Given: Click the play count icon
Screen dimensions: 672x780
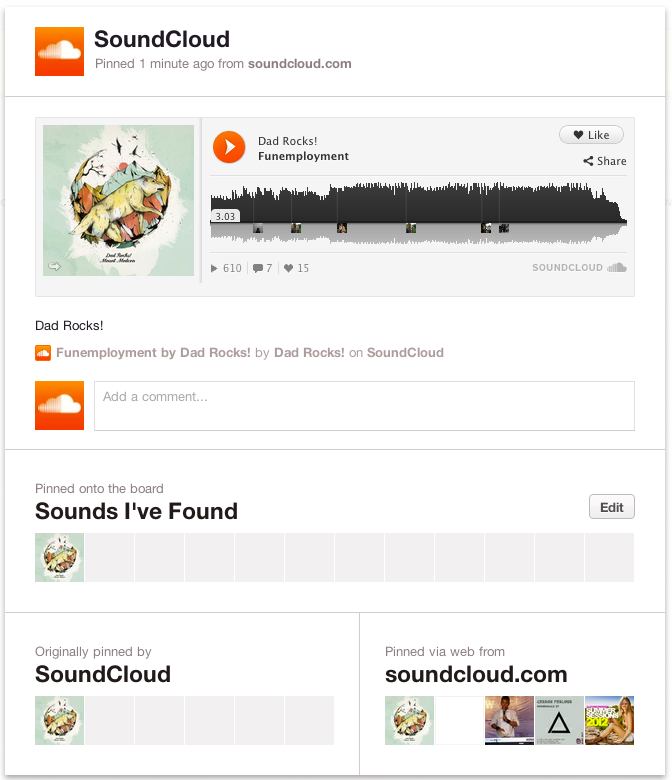Looking at the screenshot, I should pos(215,268).
